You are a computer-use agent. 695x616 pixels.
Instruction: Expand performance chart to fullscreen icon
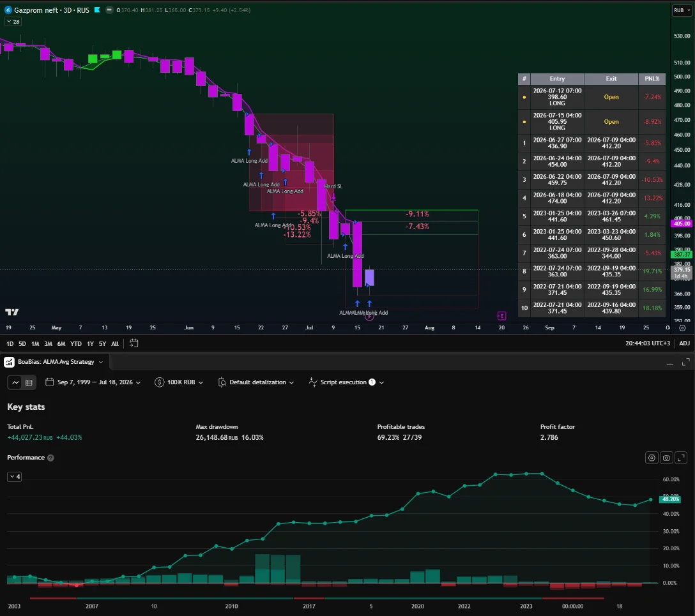pos(681,458)
